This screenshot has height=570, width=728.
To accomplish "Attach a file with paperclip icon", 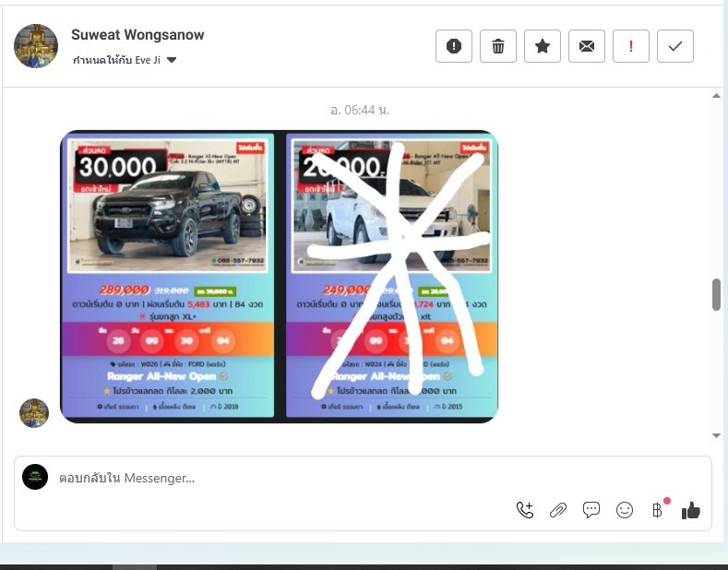I will tap(558, 510).
